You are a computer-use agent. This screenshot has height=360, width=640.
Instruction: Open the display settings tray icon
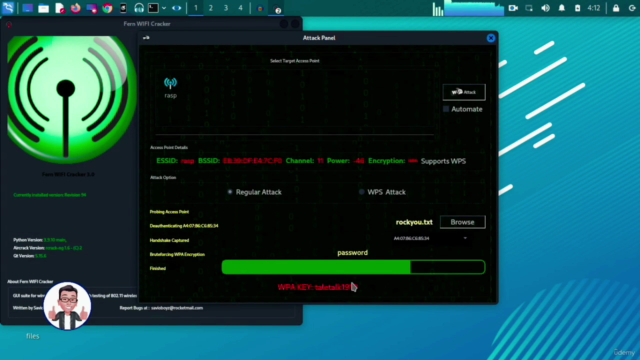coord(529,8)
